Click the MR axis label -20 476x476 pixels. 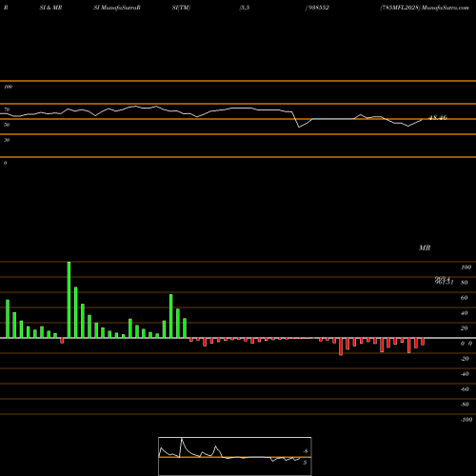pos(465,359)
